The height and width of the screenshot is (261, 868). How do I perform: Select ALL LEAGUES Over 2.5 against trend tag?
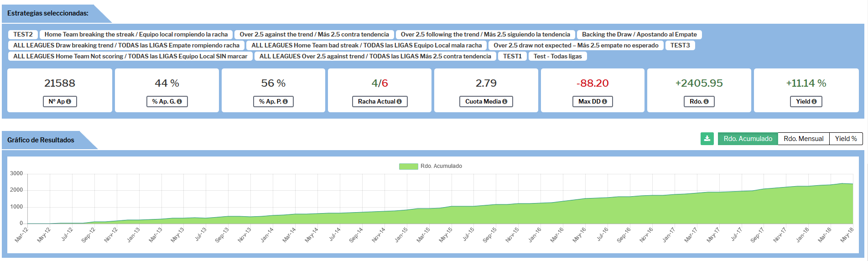point(375,57)
